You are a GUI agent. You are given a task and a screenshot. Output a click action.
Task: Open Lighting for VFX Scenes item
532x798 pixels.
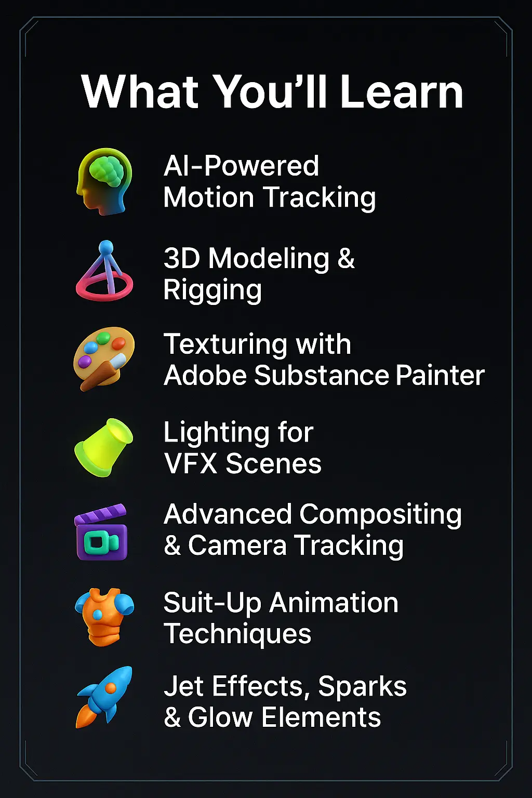243,448
